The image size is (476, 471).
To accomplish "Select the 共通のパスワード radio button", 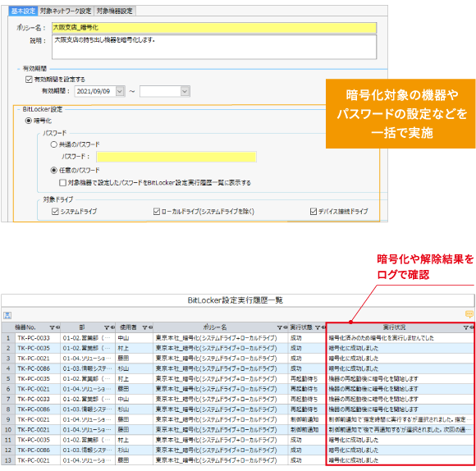I will pyautogui.click(x=53, y=144).
